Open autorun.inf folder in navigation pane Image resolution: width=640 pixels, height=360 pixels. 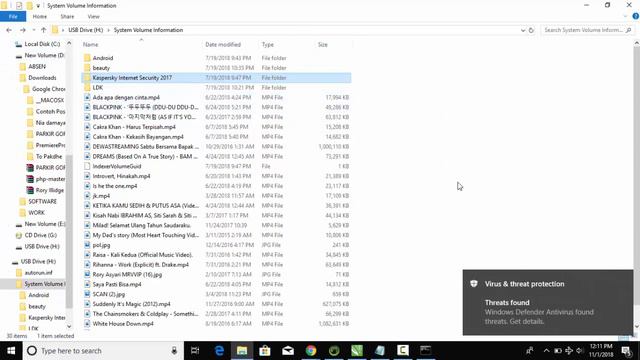(38, 273)
